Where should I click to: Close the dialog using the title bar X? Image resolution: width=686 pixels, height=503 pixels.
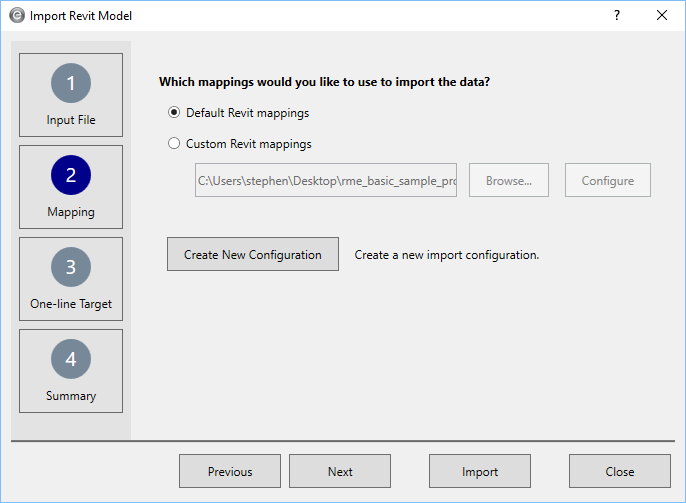(662, 16)
